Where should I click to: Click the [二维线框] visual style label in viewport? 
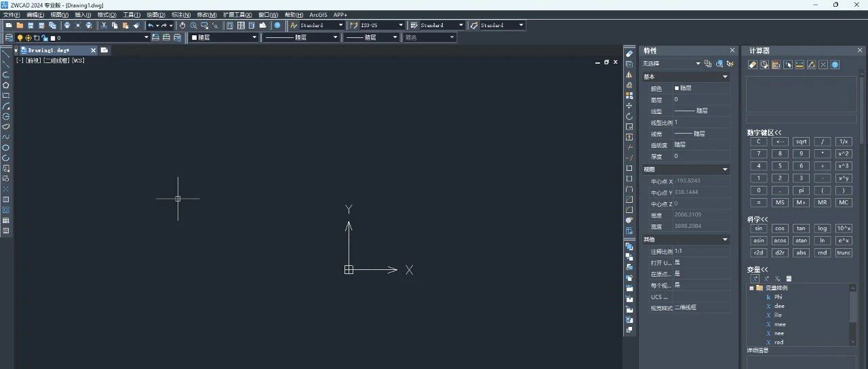57,60
